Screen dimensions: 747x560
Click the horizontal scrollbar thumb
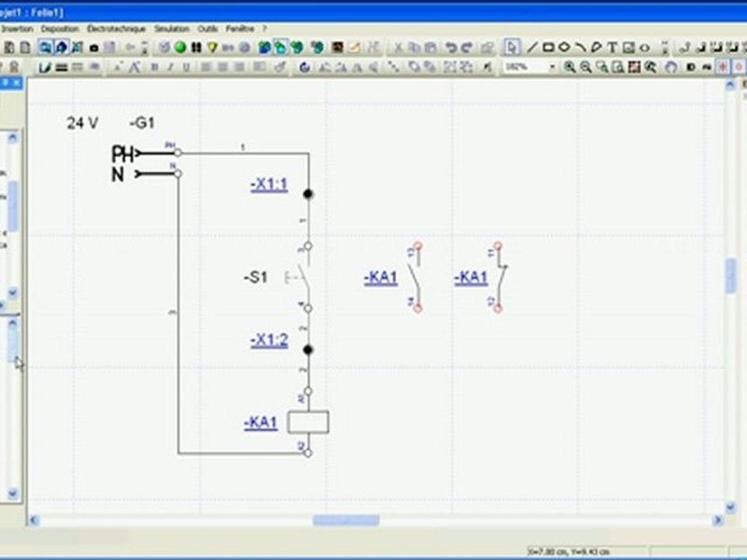(x=346, y=520)
